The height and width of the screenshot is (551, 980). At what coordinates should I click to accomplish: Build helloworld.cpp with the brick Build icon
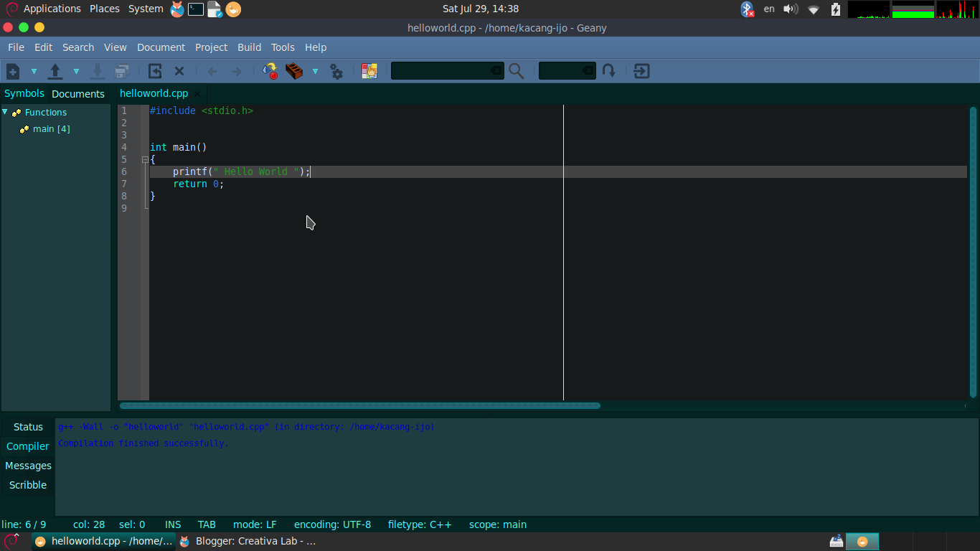click(x=293, y=71)
